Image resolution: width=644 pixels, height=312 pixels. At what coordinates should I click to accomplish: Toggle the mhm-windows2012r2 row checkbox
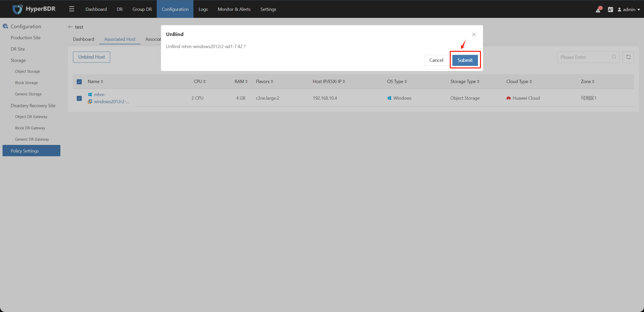79,98
